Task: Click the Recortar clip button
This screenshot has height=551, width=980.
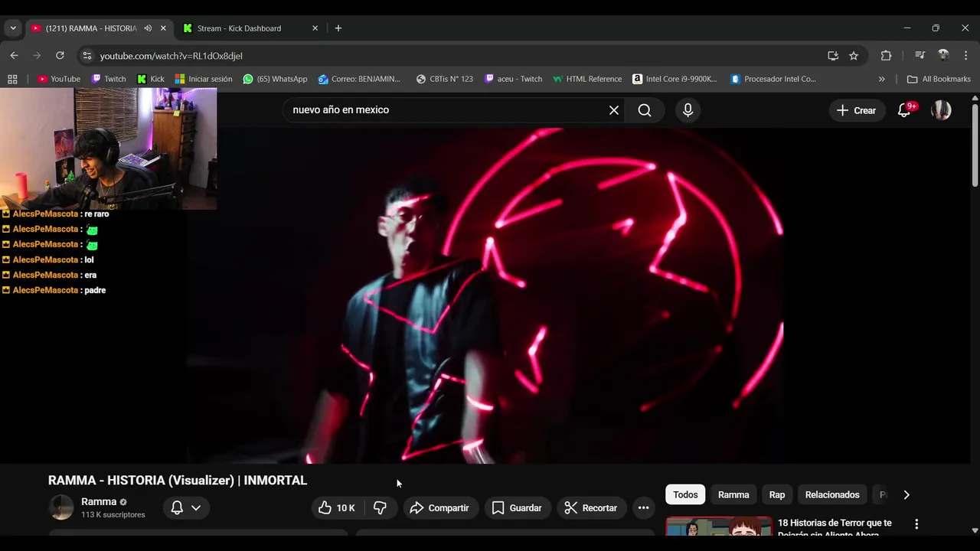Action: (x=590, y=507)
